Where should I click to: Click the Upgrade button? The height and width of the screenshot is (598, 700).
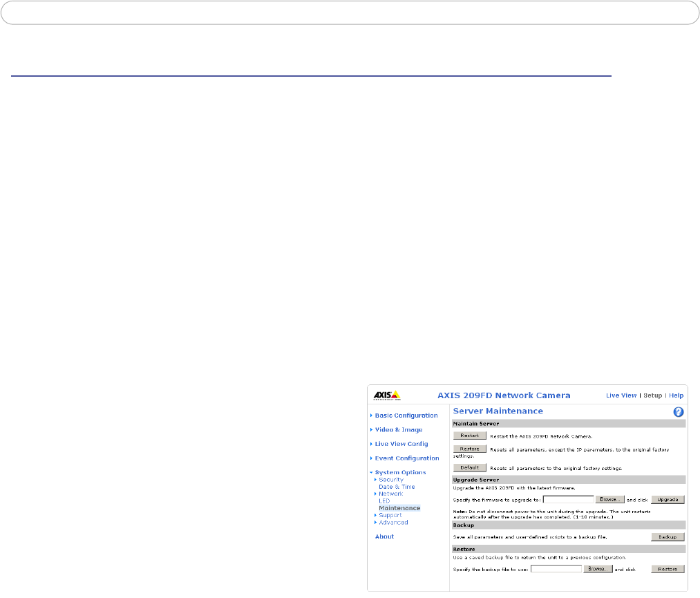[x=668, y=499]
